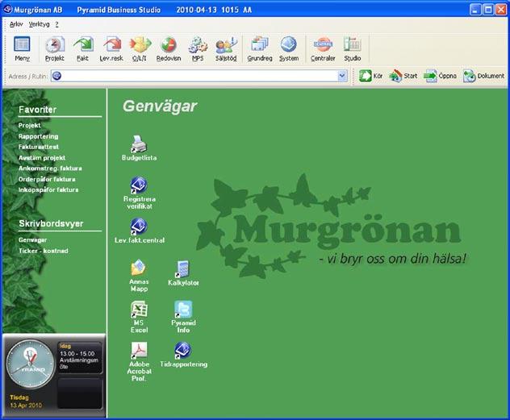Click the Dokument button

(483, 76)
